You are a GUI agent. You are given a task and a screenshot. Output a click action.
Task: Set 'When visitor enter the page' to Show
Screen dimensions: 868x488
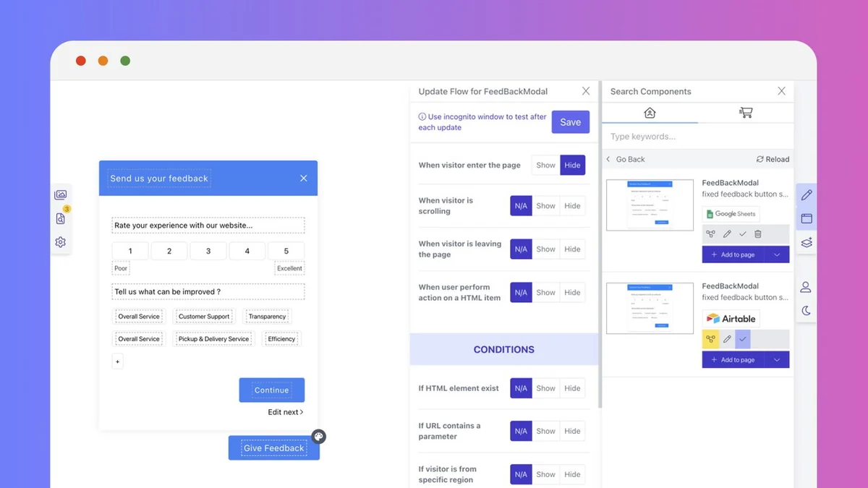[545, 166]
